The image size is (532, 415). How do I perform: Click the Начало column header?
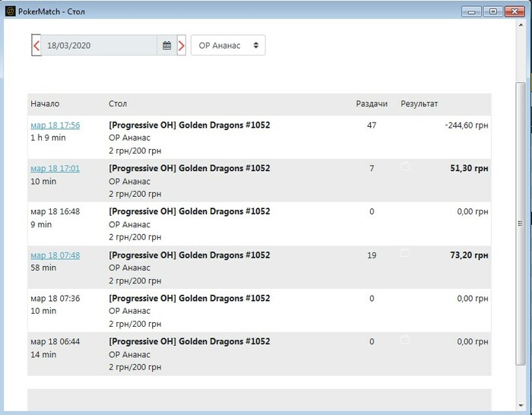[x=45, y=104]
